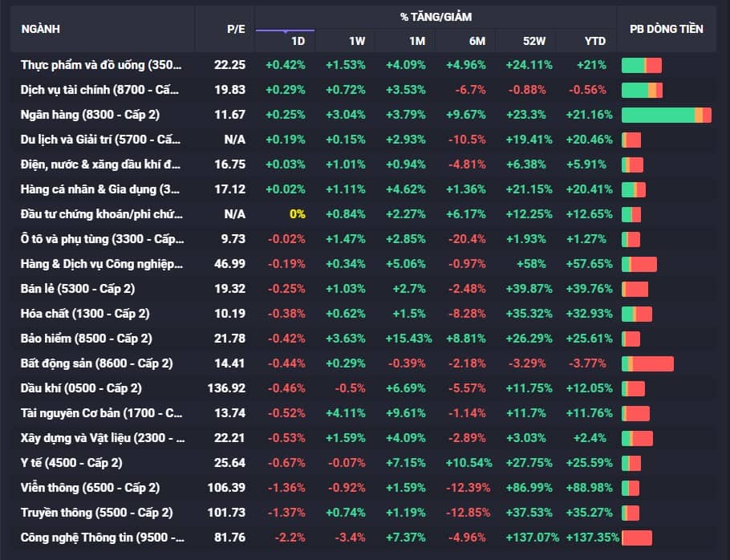Click the +0.42% 1D value
The height and width of the screenshot is (560, 730).
[x=286, y=65]
